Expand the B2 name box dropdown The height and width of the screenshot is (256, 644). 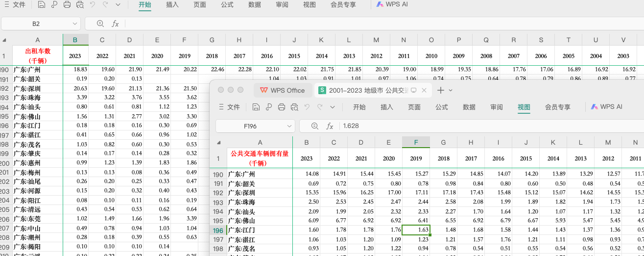coord(74,24)
